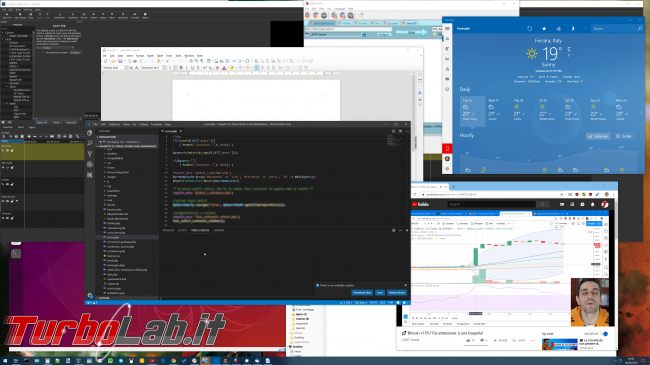The image size is (650, 365).
Task: Expand forum-integration folder in VS Code explorer
Action: pos(118,172)
